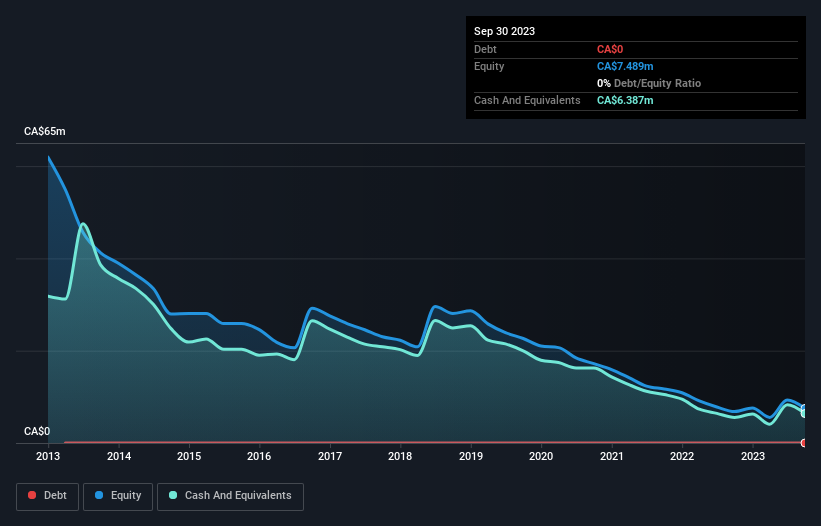Click the CA$7.489m Equity value
The height and width of the screenshot is (526, 821).
coord(625,66)
